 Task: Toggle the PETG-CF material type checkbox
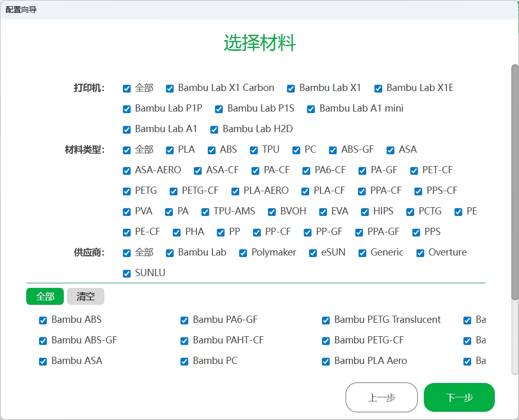(x=173, y=191)
